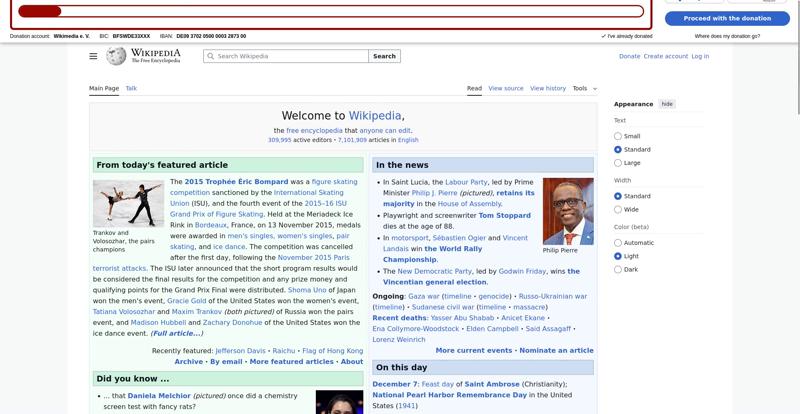Open the main menu hamburger icon
The width and height of the screenshot is (800, 414).
pos(93,57)
